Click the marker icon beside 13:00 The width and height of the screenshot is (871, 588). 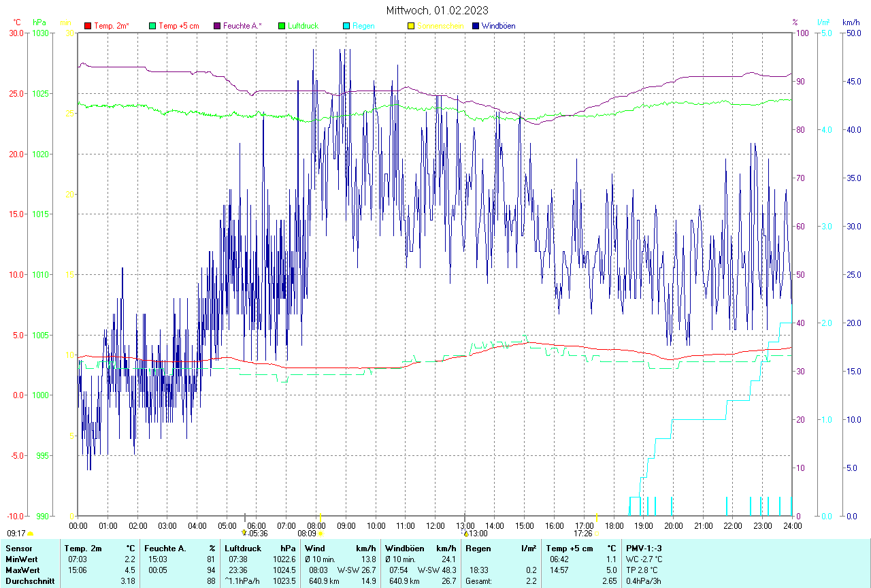point(465,534)
